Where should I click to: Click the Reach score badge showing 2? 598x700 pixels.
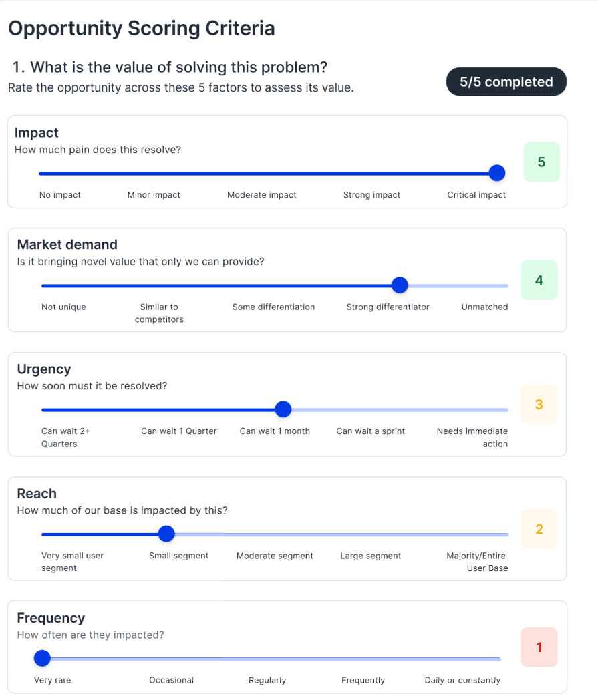539,529
